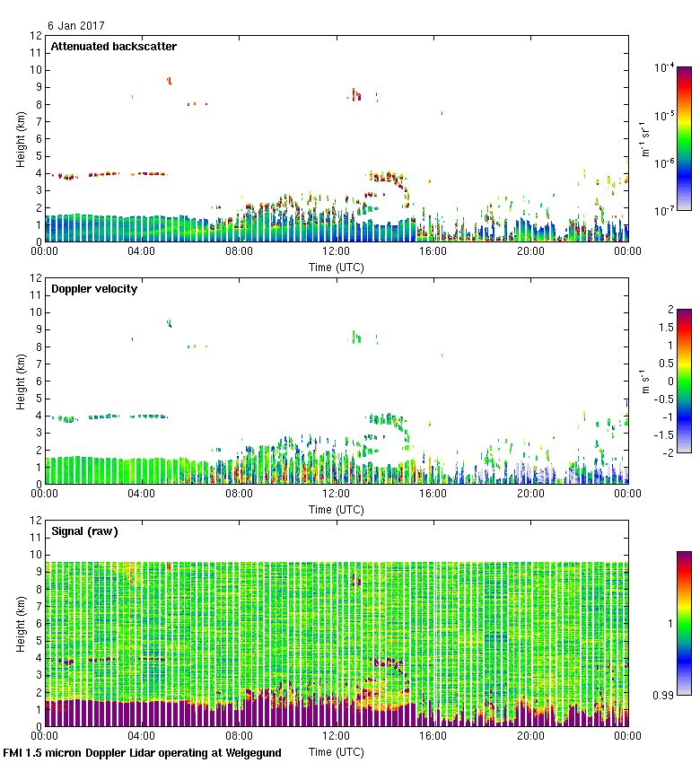Click 'Height (km)' axis label of backscatter plot
The width and height of the screenshot is (700, 763).
coord(21,140)
